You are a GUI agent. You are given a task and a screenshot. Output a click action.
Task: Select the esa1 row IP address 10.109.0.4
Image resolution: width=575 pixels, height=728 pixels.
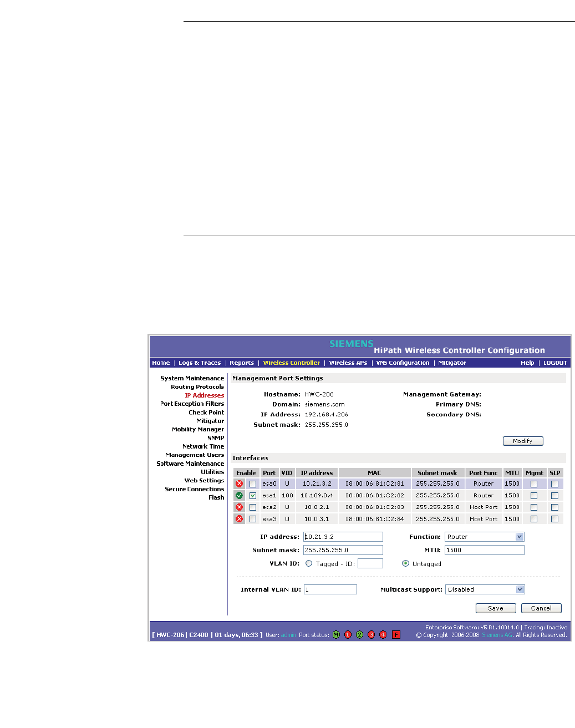click(317, 495)
